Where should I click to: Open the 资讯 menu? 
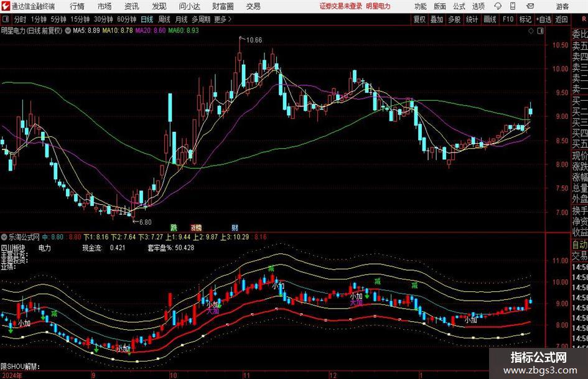[x=132, y=6]
